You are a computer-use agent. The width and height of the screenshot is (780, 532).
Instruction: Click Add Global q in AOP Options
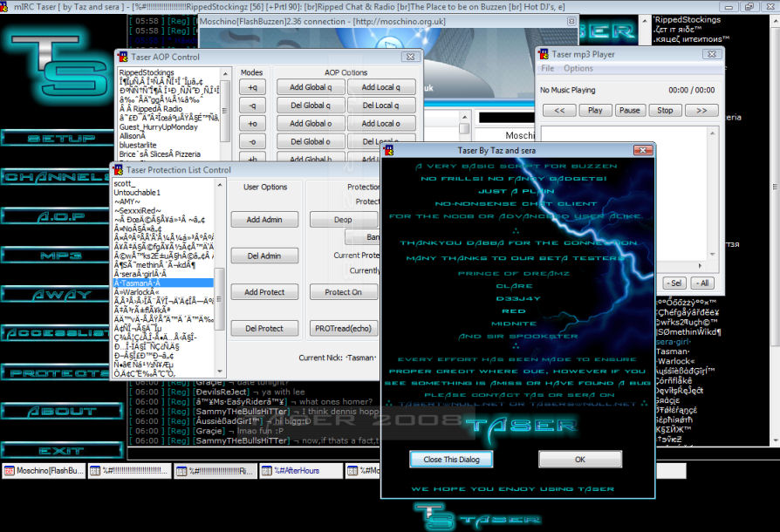pos(311,87)
